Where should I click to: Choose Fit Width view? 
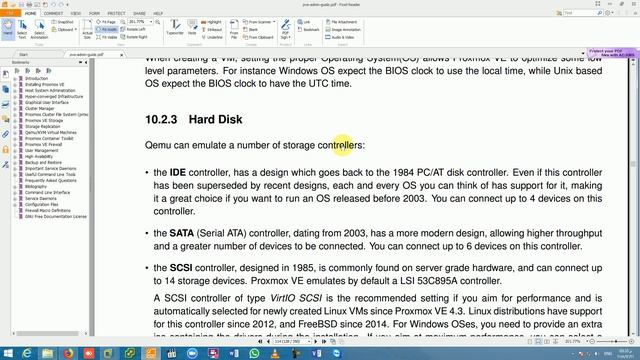point(107,29)
